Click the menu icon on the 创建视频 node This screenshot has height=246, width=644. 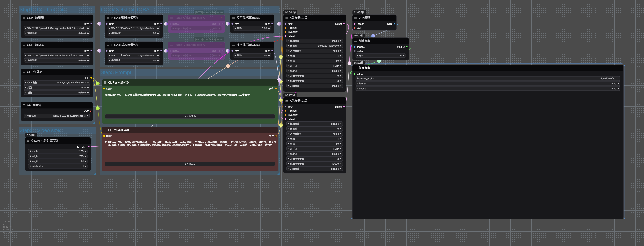[356, 41]
